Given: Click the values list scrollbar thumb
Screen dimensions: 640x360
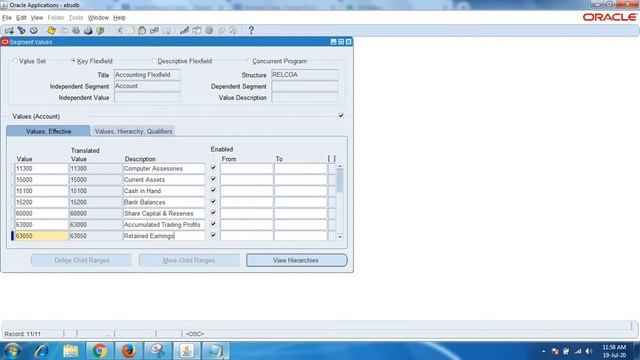Looking at the screenshot, I should 340,181.
